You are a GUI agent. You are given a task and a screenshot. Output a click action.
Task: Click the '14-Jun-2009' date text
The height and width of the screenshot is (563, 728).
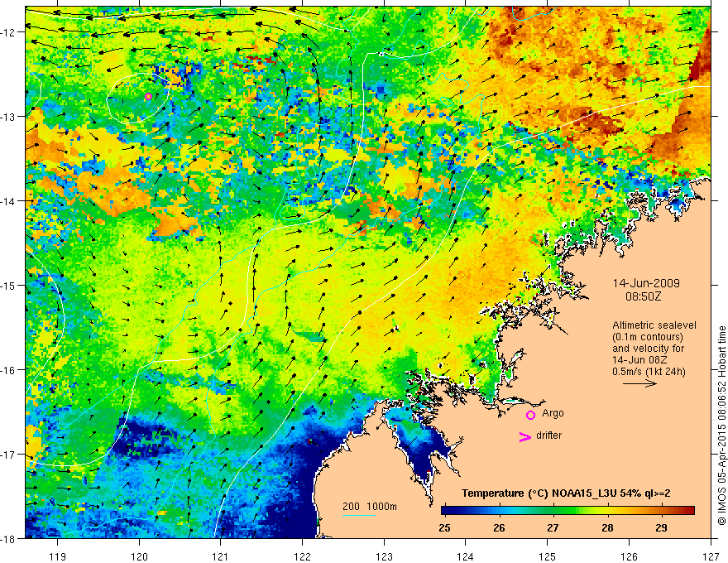[x=646, y=283]
